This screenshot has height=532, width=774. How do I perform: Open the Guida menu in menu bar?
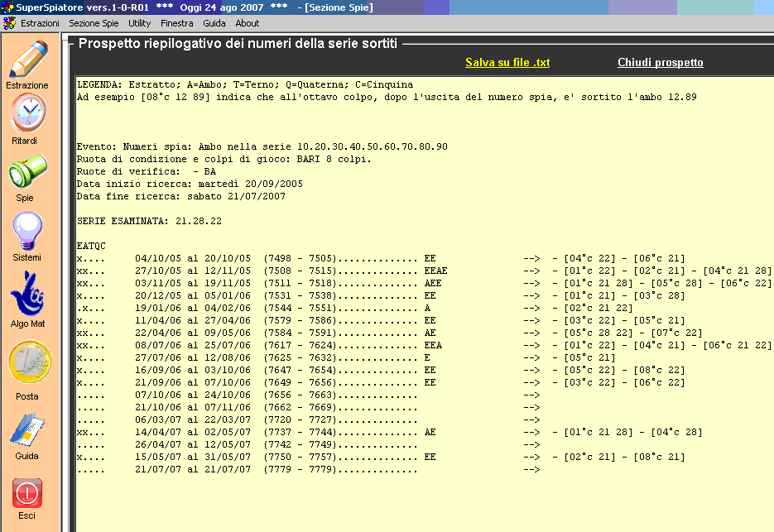coord(214,23)
